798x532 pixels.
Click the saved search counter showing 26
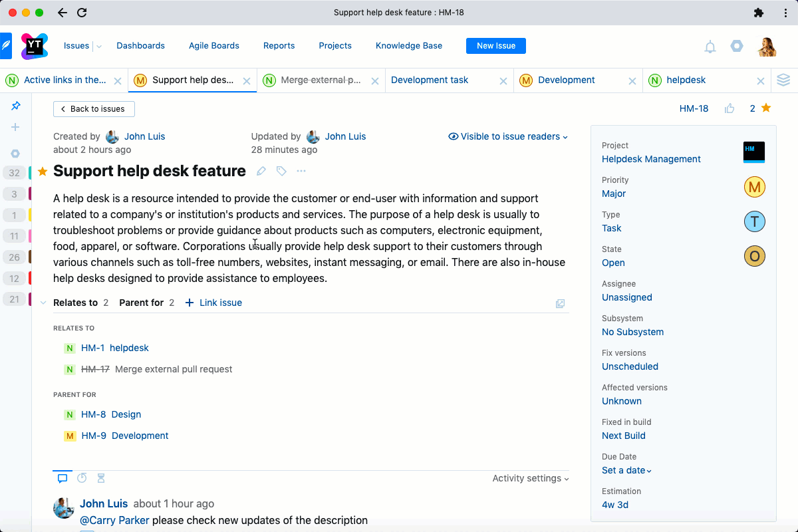pos(15,257)
